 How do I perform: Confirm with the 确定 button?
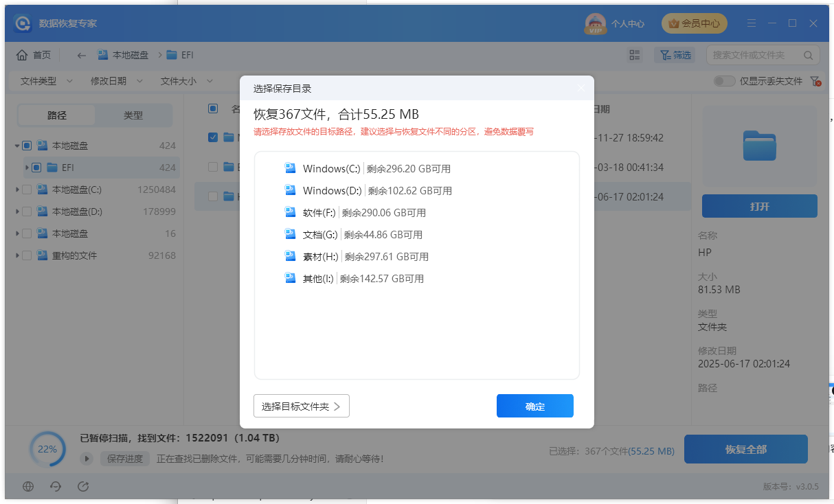(535, 406)
